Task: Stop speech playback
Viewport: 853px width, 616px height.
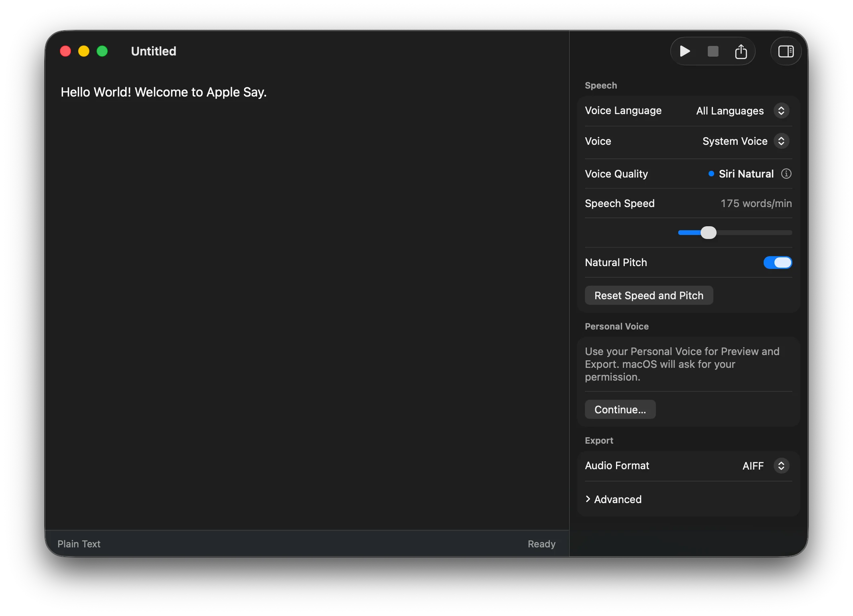Action: [713, 51]
